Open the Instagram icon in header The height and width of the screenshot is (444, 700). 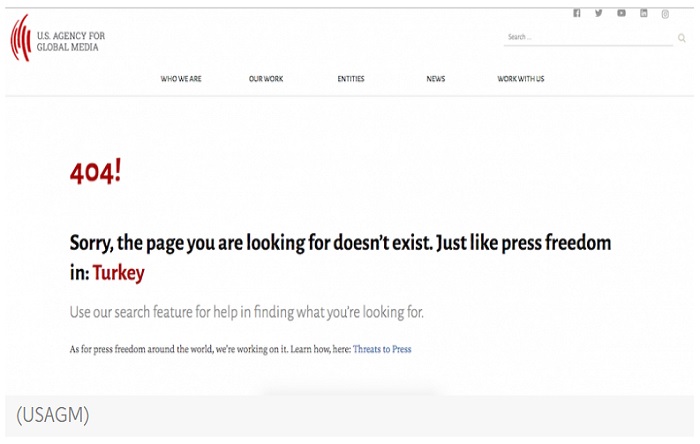[x=665, y=14]
